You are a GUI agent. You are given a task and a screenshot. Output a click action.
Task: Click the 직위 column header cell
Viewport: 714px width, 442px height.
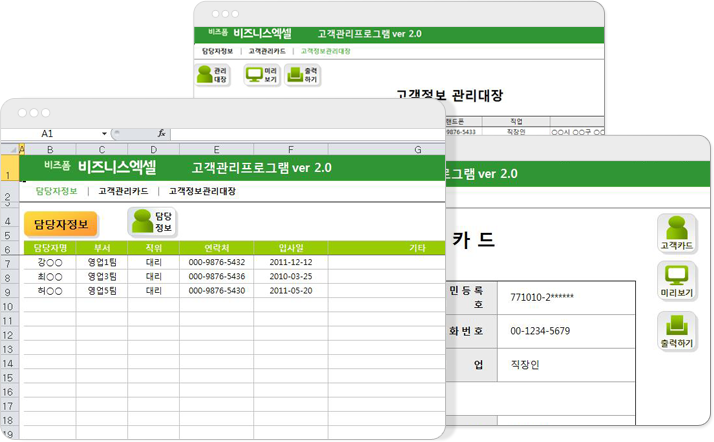pos(153,248)
